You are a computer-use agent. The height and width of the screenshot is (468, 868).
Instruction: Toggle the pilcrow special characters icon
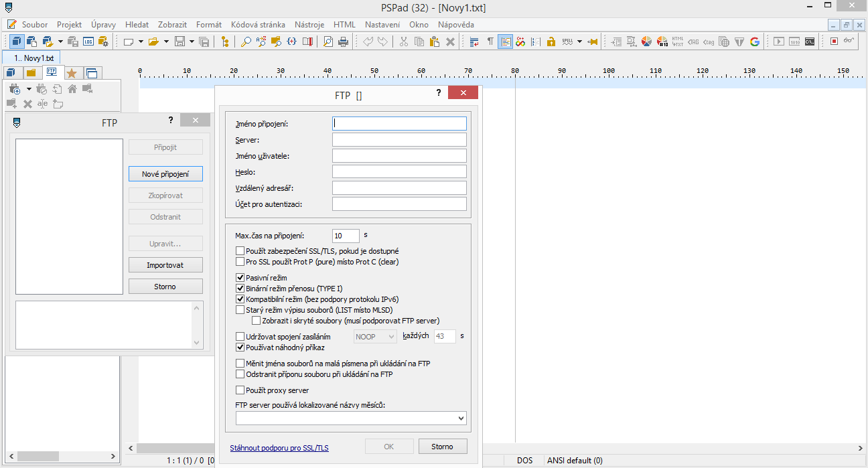(490, 42)
